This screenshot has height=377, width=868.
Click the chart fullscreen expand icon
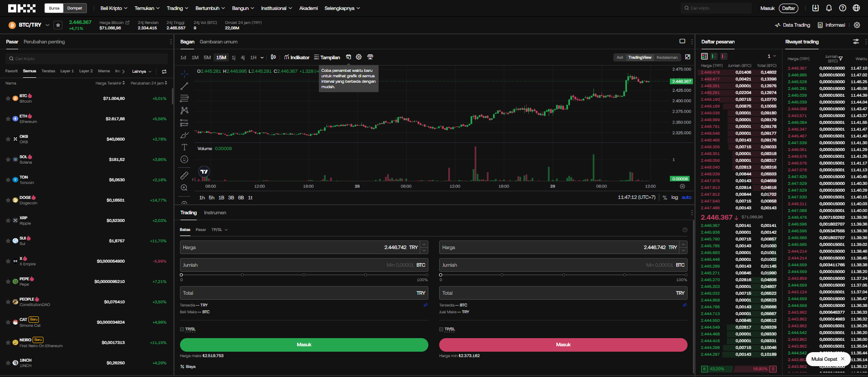[688, 57]
